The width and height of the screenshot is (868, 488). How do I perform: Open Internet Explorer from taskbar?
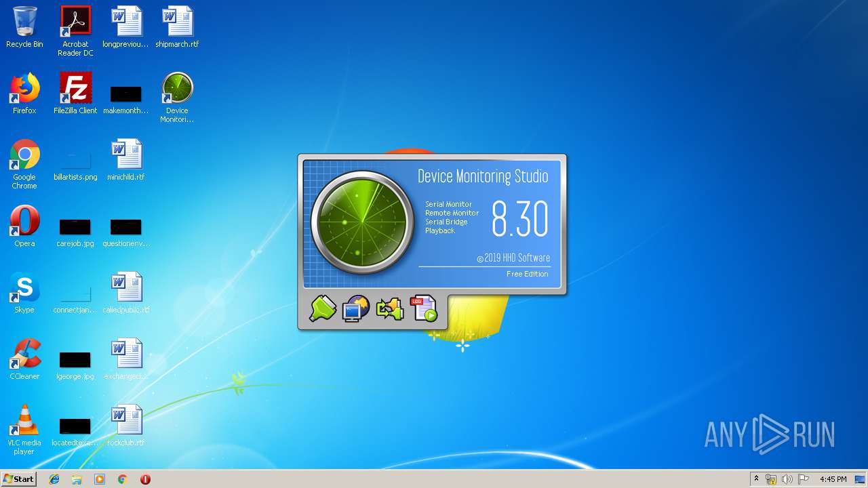click(x=54, y=479)
